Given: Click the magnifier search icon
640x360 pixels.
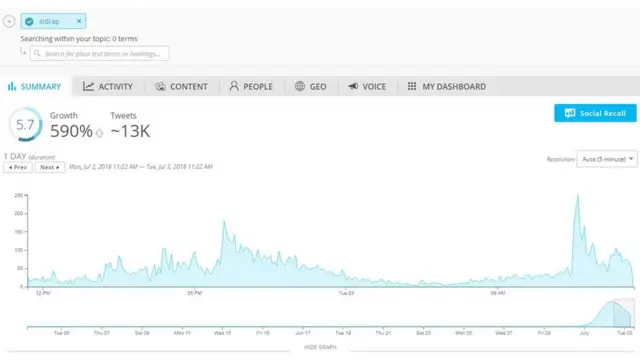Looking at the screenshot, I should [x=37, y=53].
